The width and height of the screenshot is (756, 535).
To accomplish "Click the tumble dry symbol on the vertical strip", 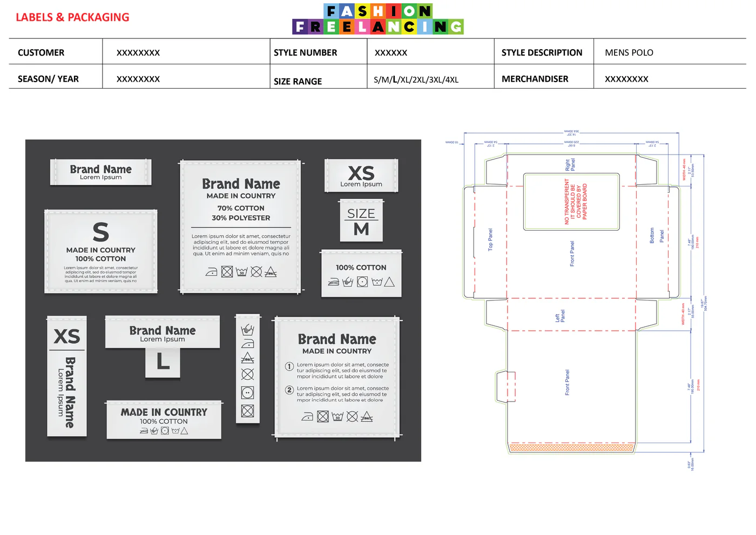I will (247, 392).
